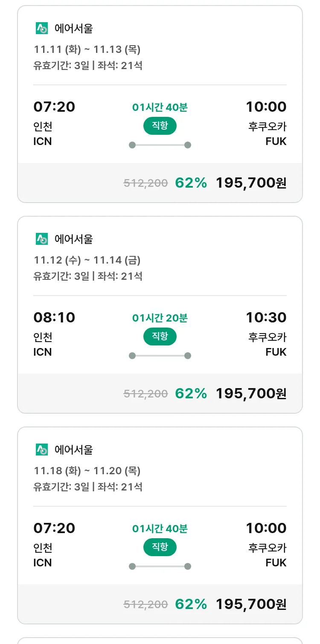Select the 195,700원 price on the 11.11 card
320x644 pixels.
point(251,183)
